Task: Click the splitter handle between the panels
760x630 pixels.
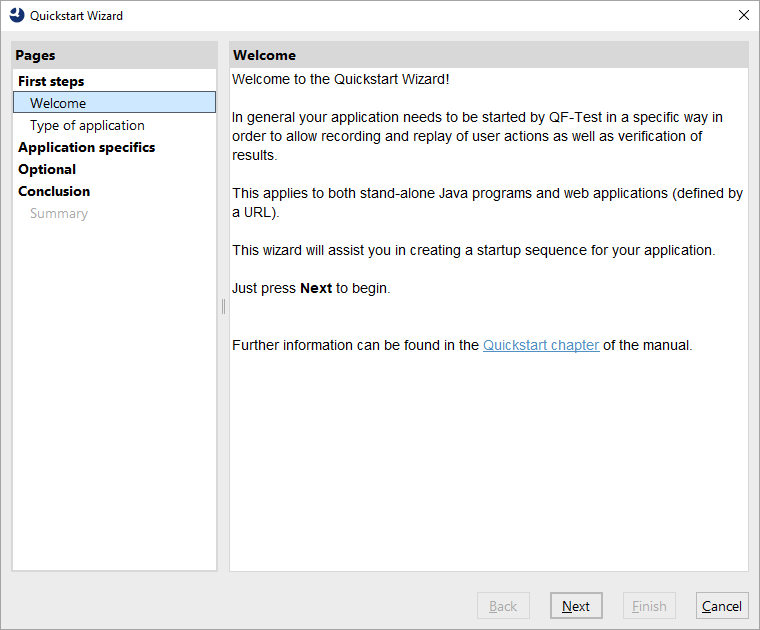Action: click(223, 306)
